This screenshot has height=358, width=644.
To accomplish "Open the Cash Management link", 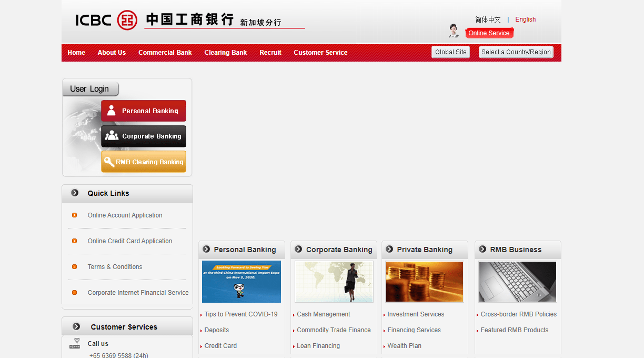I will coord(324,314).
